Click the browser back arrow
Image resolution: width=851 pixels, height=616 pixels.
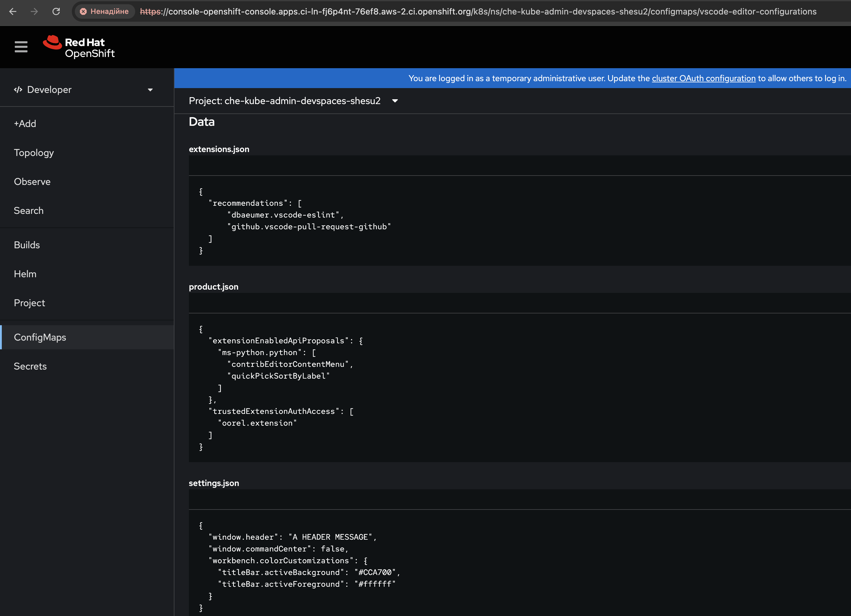[x=13, y=11]
